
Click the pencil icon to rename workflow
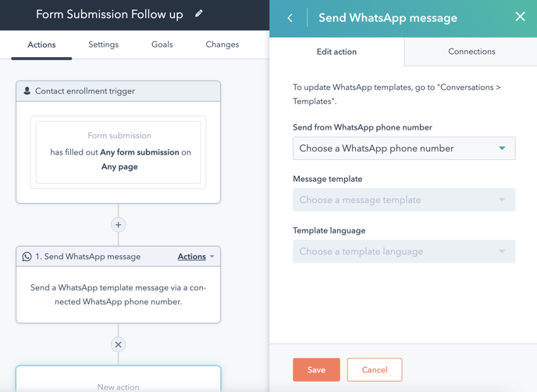tap(198, 14)
